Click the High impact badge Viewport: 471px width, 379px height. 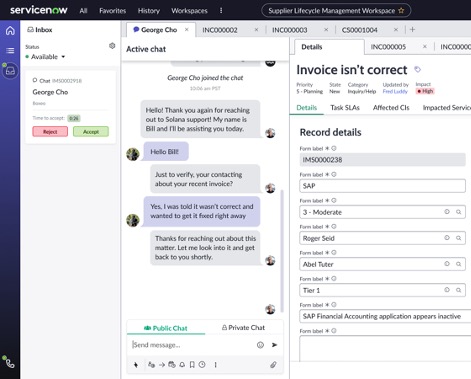(x=425, y=91)
